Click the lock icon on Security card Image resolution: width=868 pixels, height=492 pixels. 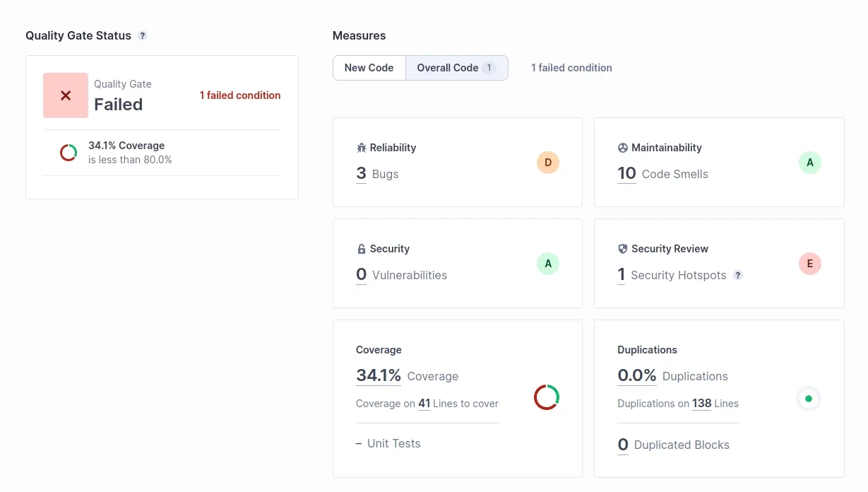[360, 249]
